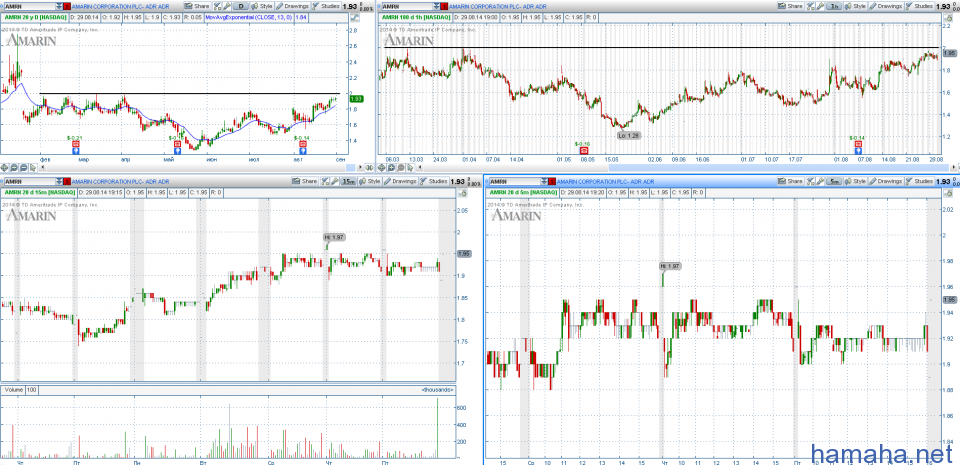Change the 5m timeframe button
This screenshot has width=960, height=465.
834,181
